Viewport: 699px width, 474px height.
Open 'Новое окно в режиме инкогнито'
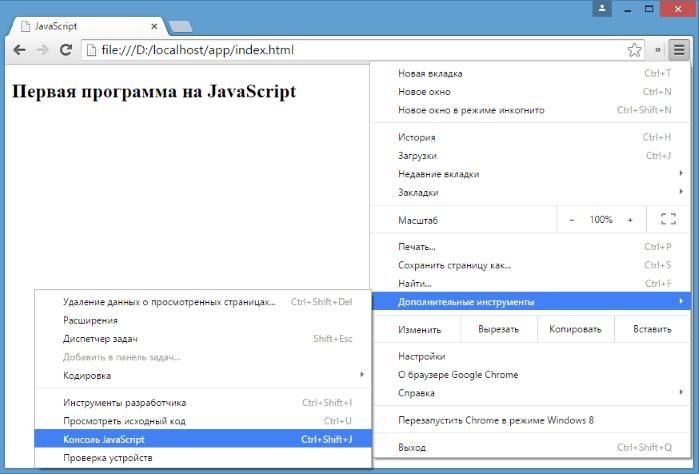530,110
